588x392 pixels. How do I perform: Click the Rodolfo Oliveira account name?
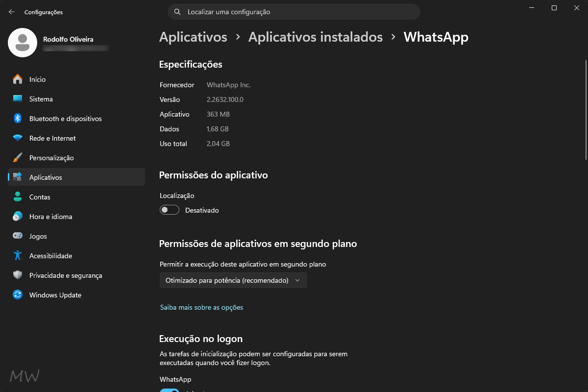(x=68, y=39)
